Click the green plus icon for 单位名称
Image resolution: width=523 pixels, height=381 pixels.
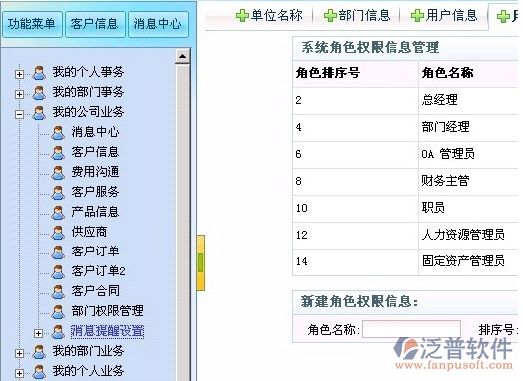point(242,15)
